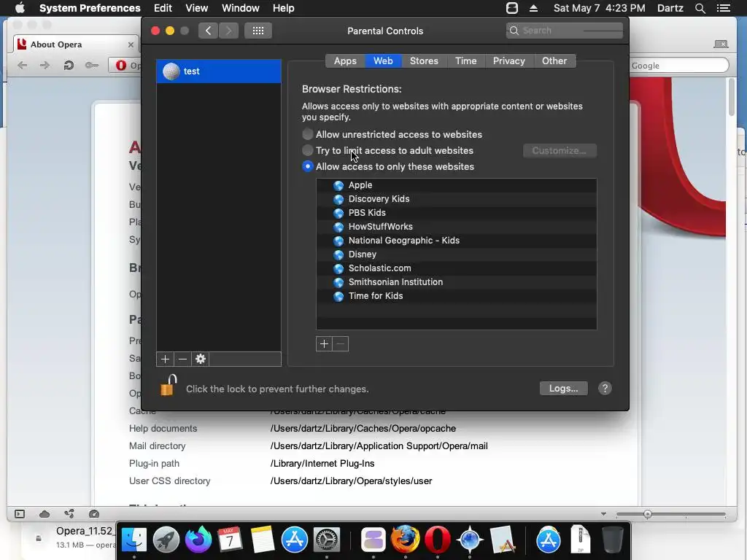Switch to the Time tab
The image size is (747, 560).
466,61
